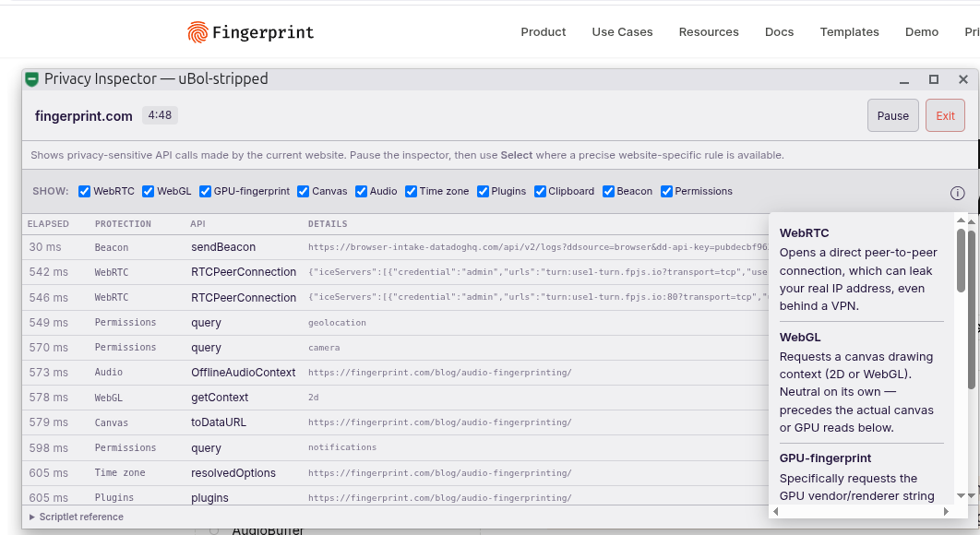Select the resolvedOptions row
This screenshot has height=535, width=980.
396,473
